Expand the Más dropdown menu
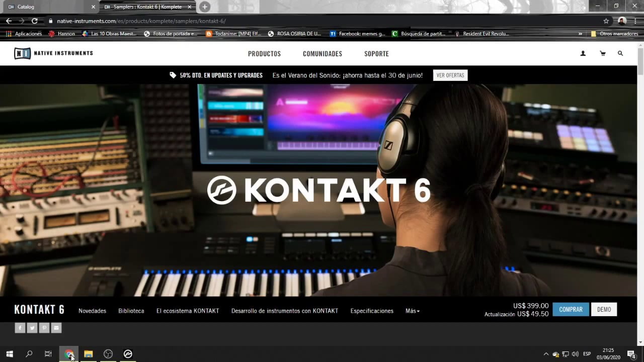Screen dimensions: 644x362 click(413, 311)
